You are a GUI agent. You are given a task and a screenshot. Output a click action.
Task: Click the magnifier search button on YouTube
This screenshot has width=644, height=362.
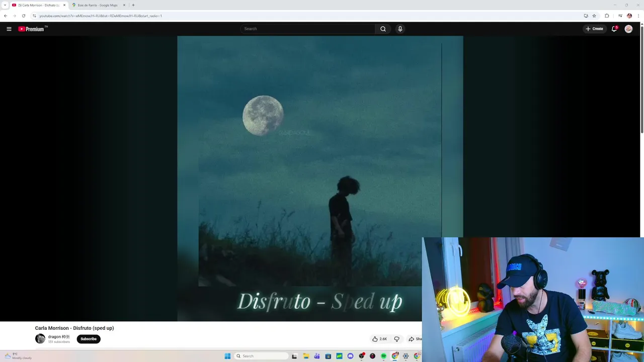tap(383, 29)
